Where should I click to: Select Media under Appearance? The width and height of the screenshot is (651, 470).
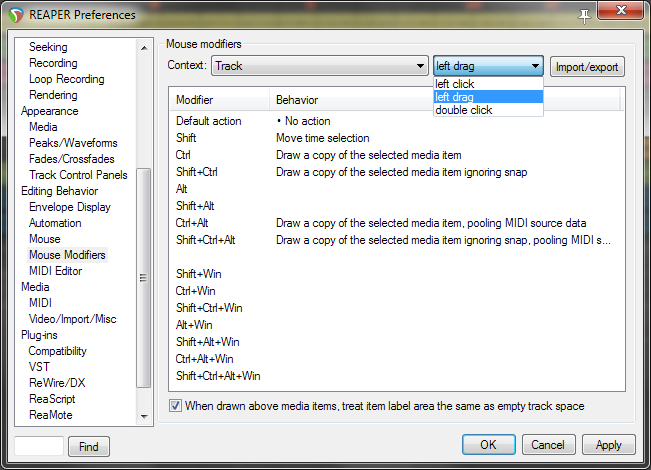click(x=43, y=127)
